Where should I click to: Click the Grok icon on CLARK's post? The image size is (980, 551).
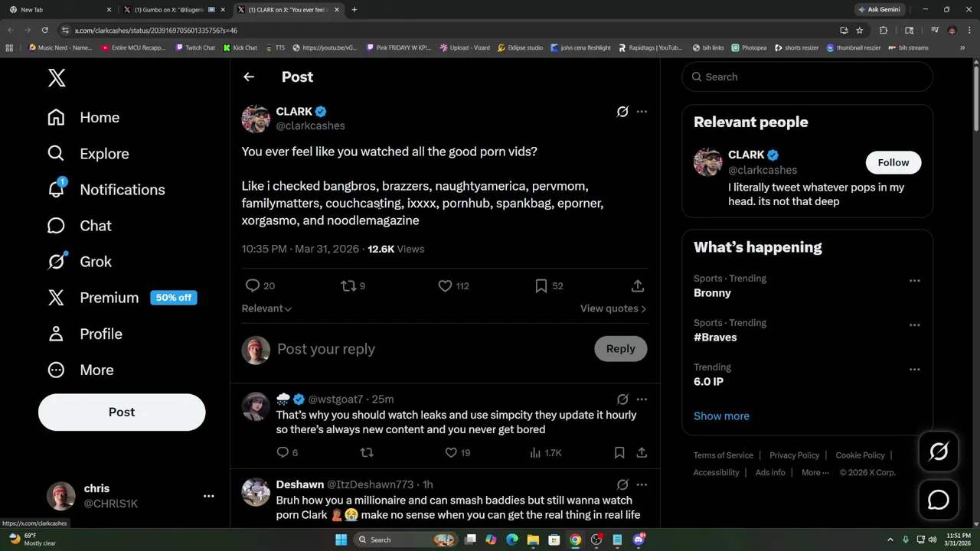[622, 112]
